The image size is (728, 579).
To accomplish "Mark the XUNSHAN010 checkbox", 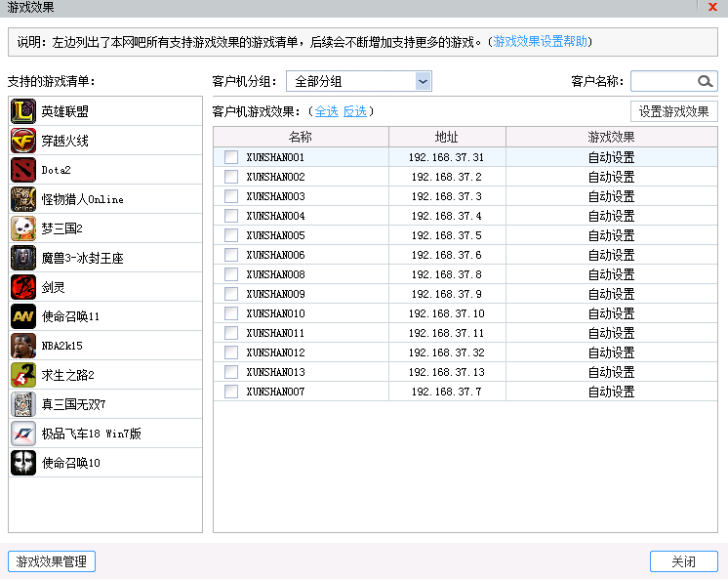I will pos(231,313).
